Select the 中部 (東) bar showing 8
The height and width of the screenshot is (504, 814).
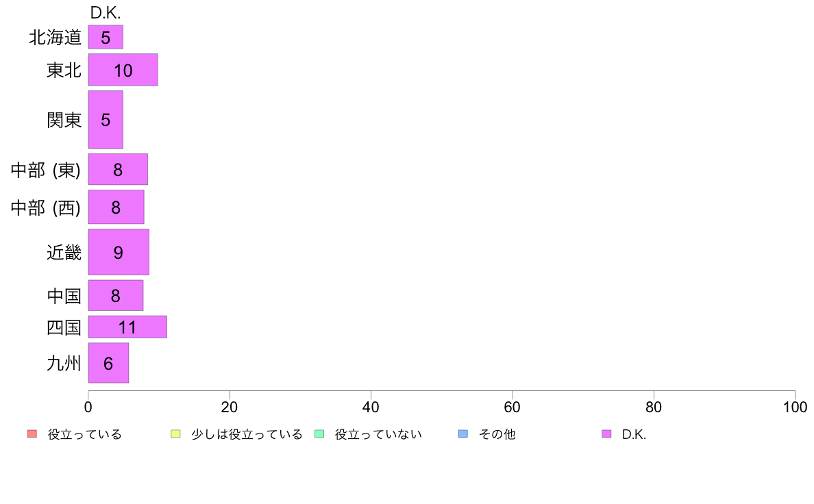(x=118, y=169)
